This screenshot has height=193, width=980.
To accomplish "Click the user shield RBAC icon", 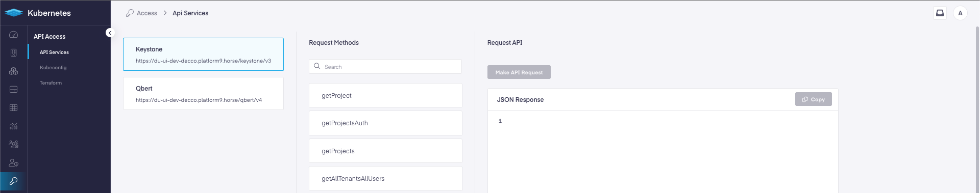I will pos(14,163).
